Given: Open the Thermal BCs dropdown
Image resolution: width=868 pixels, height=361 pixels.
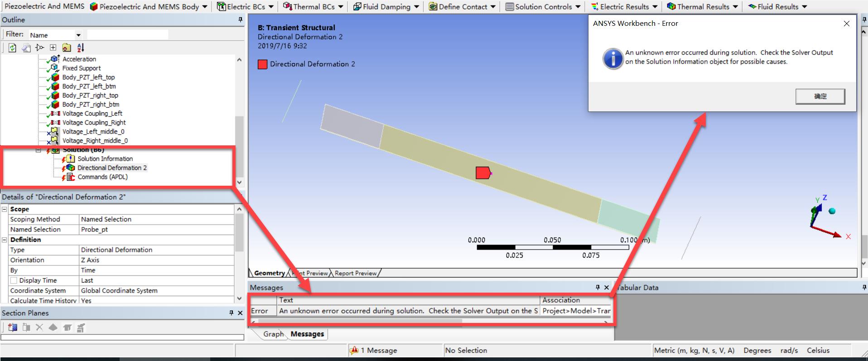Looking at the screenshot, I should [341, 7].
